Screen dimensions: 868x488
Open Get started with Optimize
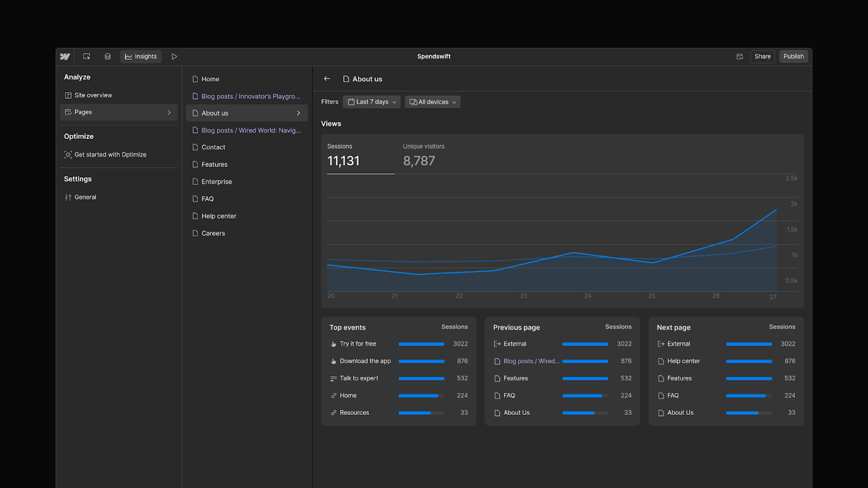point(110,155)
